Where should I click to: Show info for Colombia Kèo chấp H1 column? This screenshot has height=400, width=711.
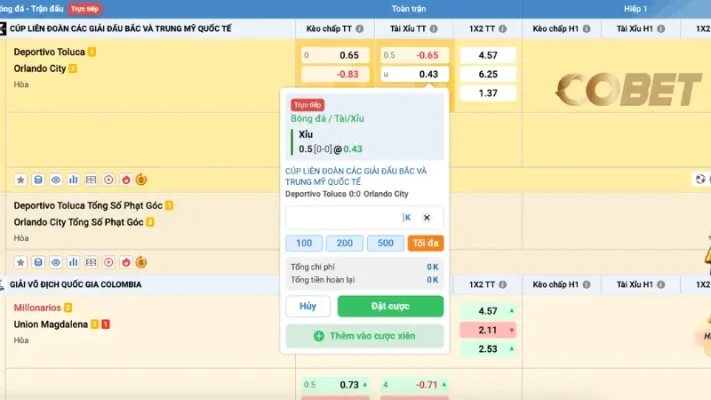click(586, 284)
